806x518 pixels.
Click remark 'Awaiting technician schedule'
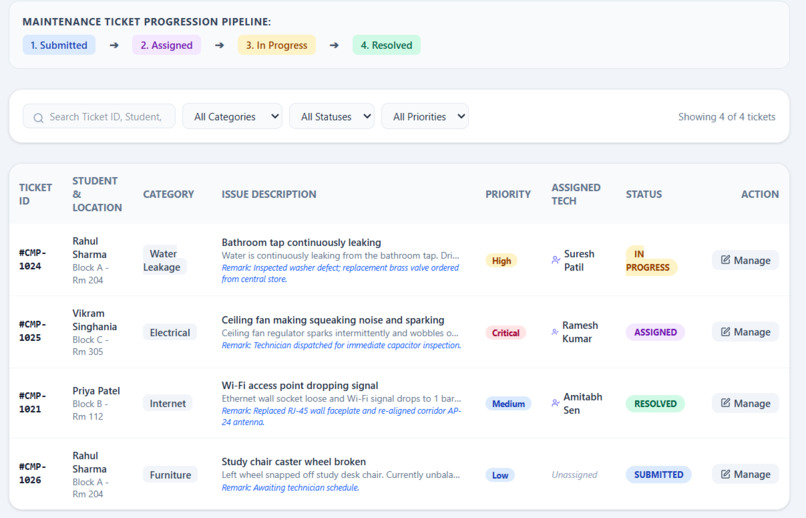point(290,488)
